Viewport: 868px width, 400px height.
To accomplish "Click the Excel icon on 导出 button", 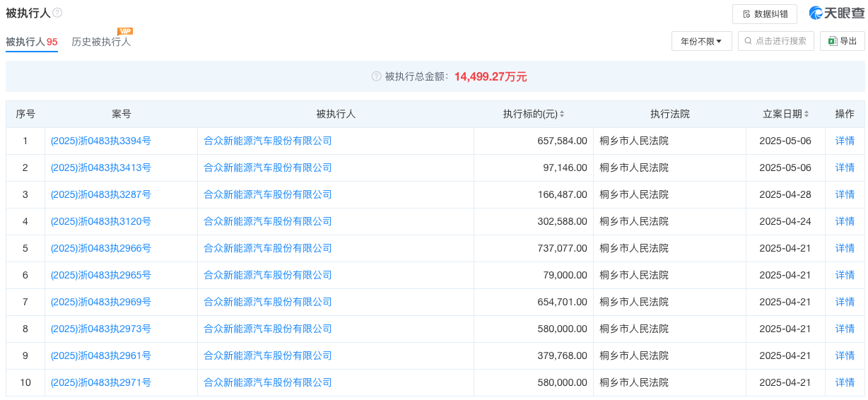I will click(833, 41).
